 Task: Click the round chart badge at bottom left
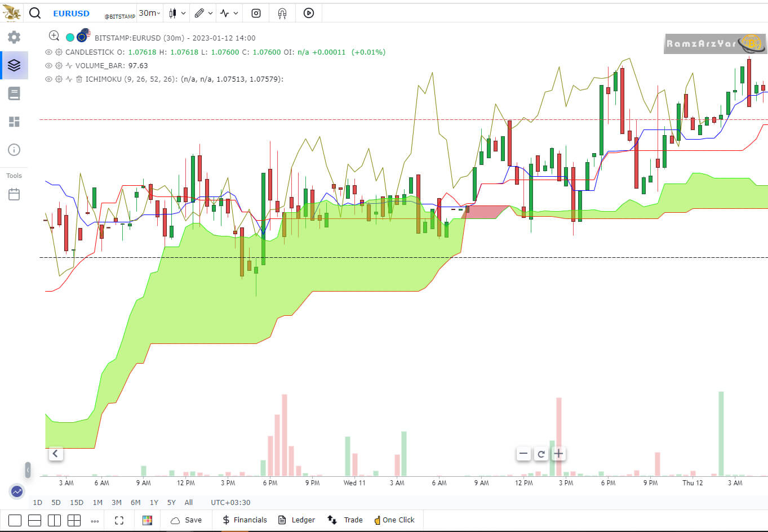coord(17,491)
